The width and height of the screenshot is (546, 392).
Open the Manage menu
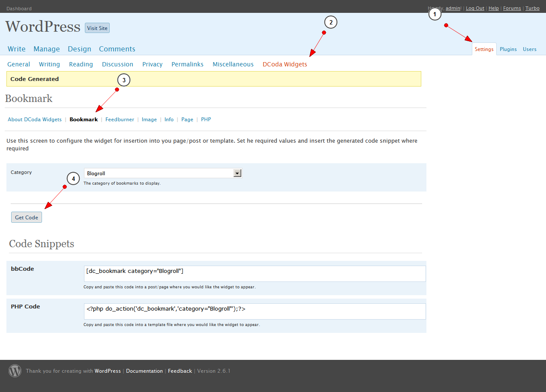47,49
